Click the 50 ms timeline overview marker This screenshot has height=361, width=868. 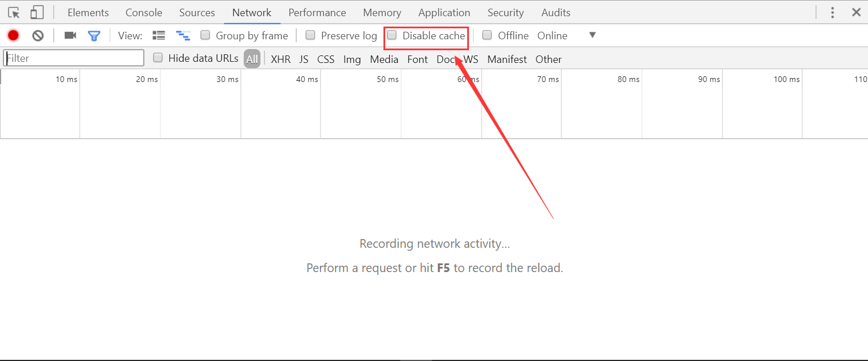tap(388, 79)
